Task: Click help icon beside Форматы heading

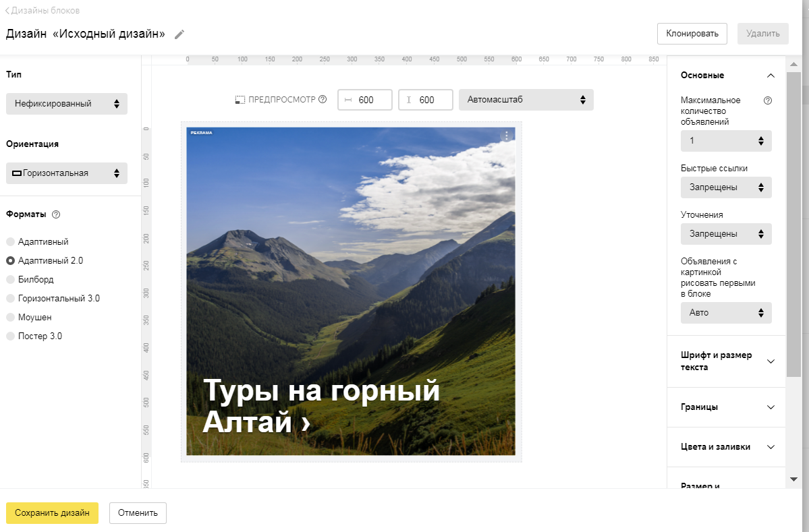Action: (56, 214)
